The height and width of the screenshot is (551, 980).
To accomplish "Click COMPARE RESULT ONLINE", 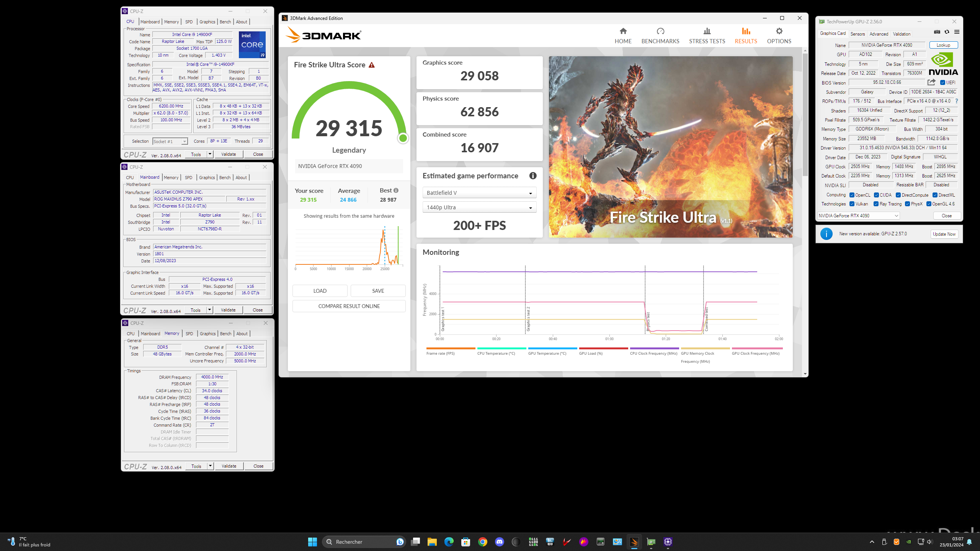I will 349,306.
